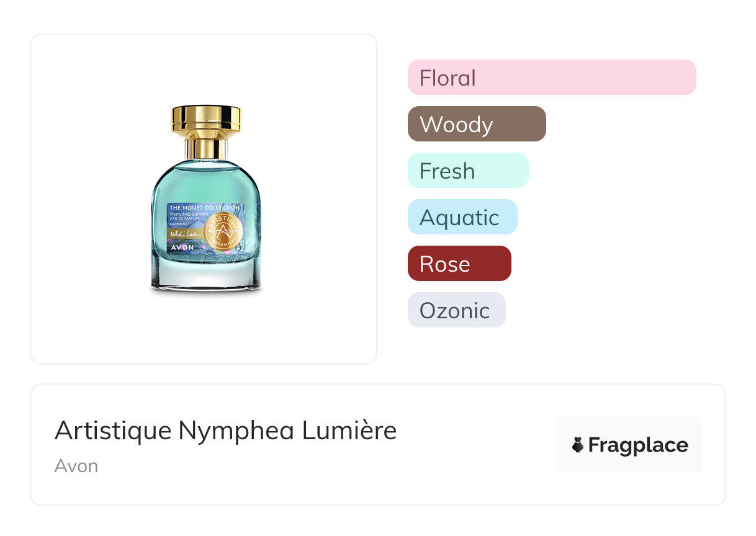The width and height of the screenshot is (756, 536).
Task: Select the brown Woody accord bar
Action: [476, 124]
